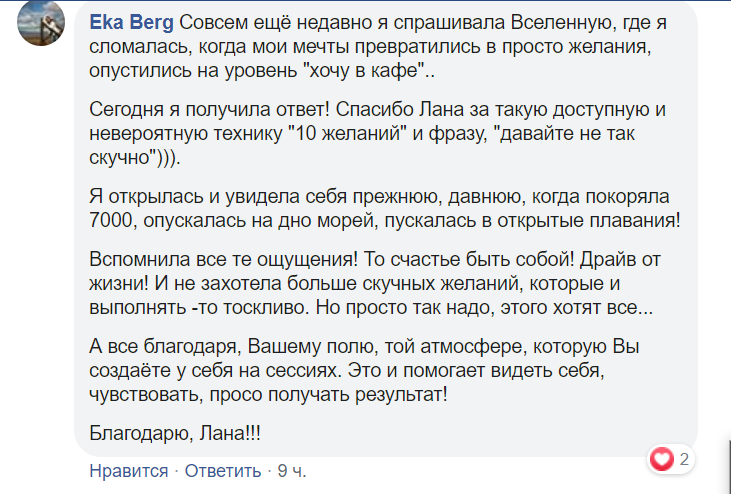
Task: Open Eka Berg's profile picture avatar
Action: coord(41,22)
